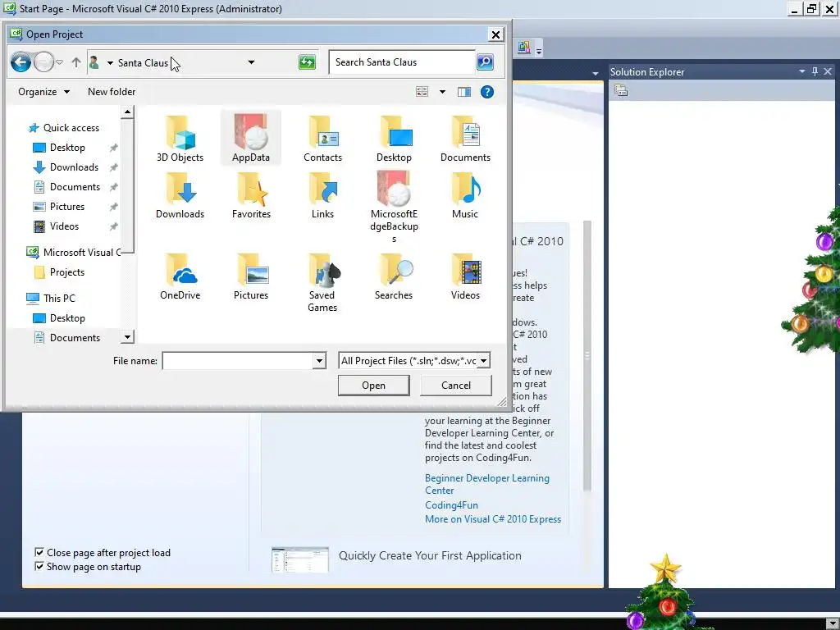Select Quick access in navigation pane

click(64, 127)
